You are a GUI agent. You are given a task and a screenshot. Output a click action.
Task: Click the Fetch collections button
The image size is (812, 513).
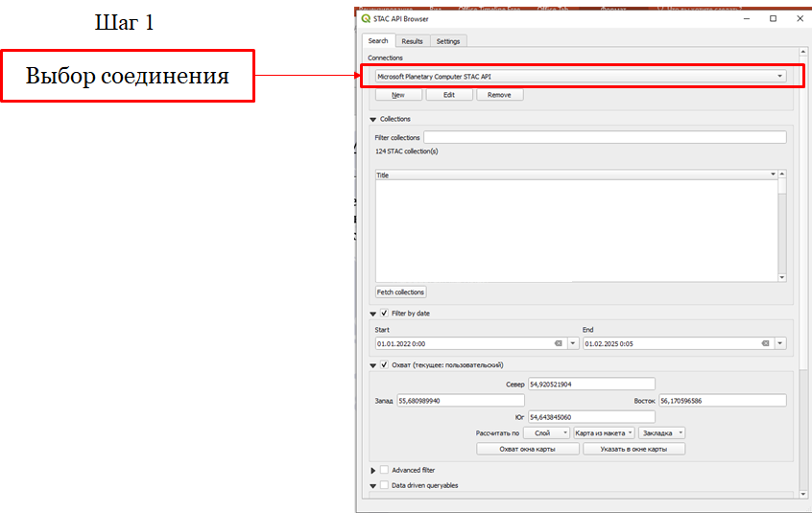(400, 292)
